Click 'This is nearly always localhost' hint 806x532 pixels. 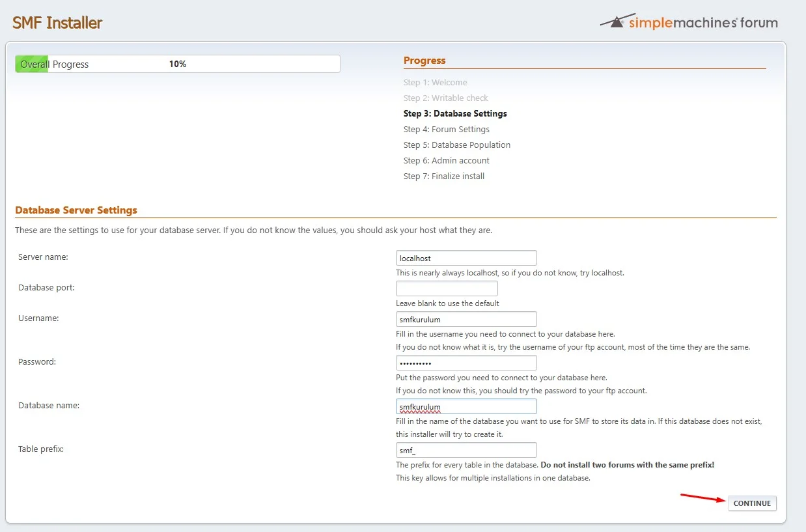[x=510, y=273]
